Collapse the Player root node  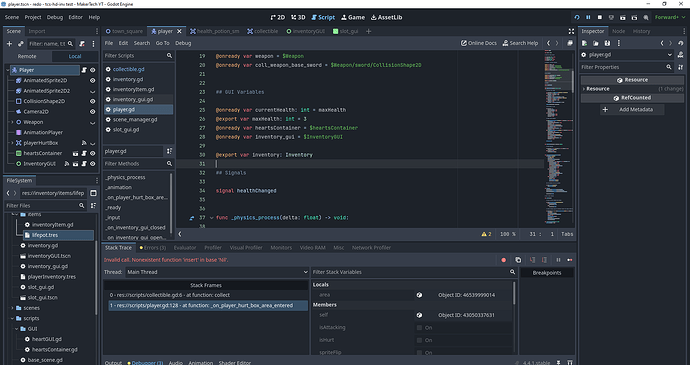[8, 70]
